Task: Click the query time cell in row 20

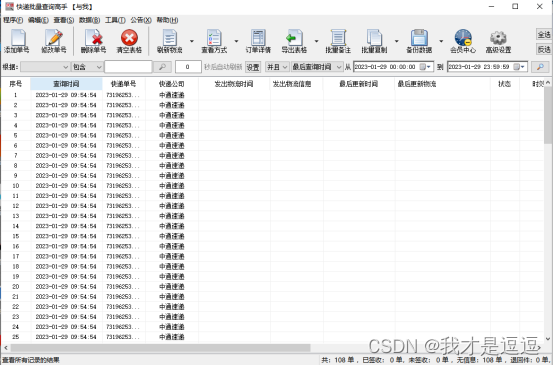Action: tap(66, 287)
